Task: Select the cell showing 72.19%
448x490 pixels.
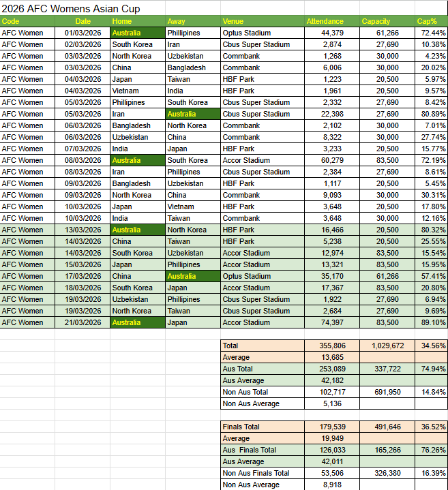Action: [432, 160]
